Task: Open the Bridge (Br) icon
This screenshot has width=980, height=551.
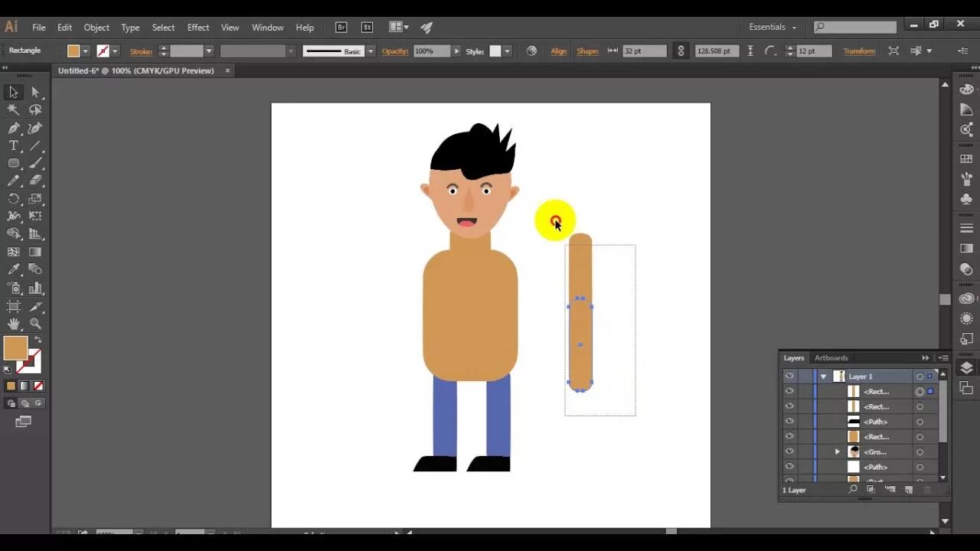Action: pyautogui.click(x=341, y=27)
